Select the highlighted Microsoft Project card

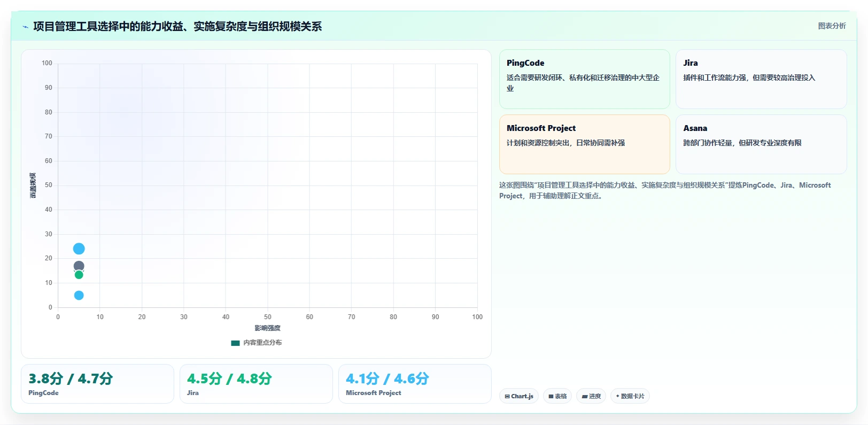[x=584, y=144]
